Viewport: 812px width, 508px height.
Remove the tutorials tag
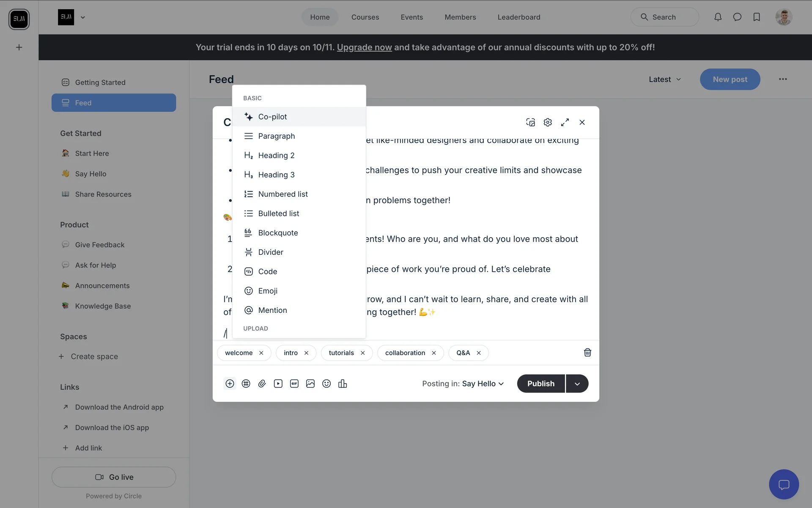362,353
